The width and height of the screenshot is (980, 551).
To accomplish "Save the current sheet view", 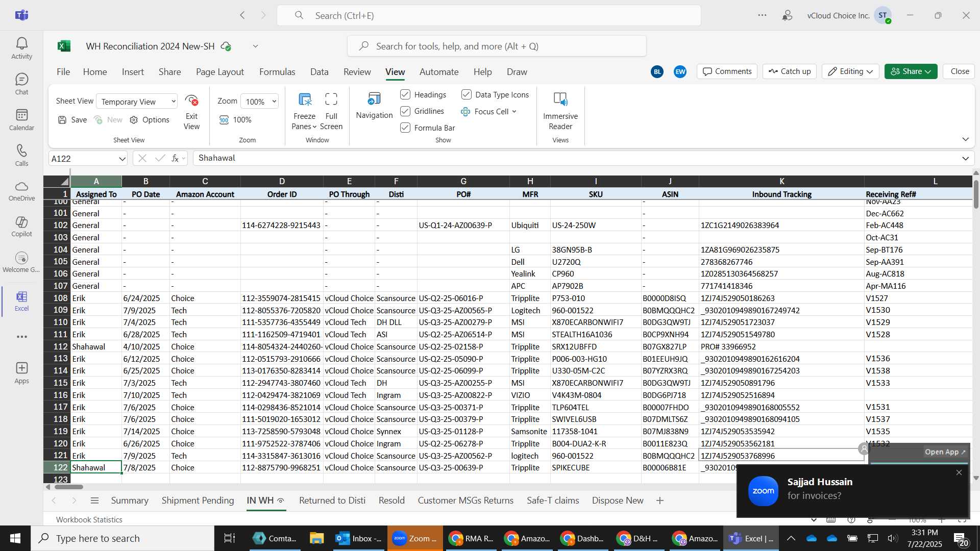I will click(72, 120).
